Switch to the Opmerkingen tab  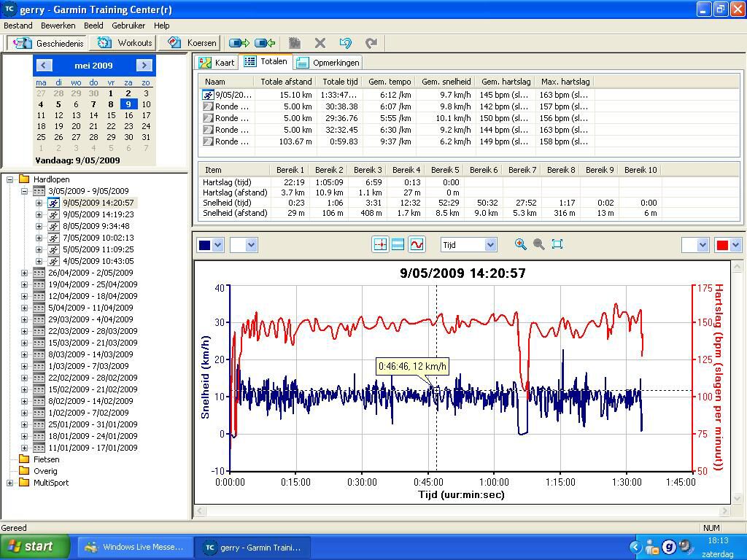[x=328, y=63]
